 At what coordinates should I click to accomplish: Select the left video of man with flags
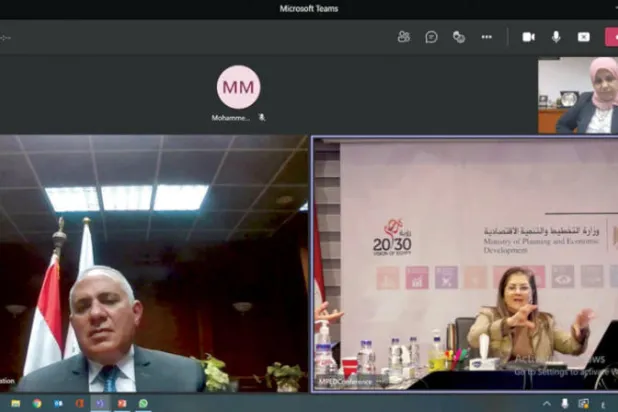click(153, 264)
